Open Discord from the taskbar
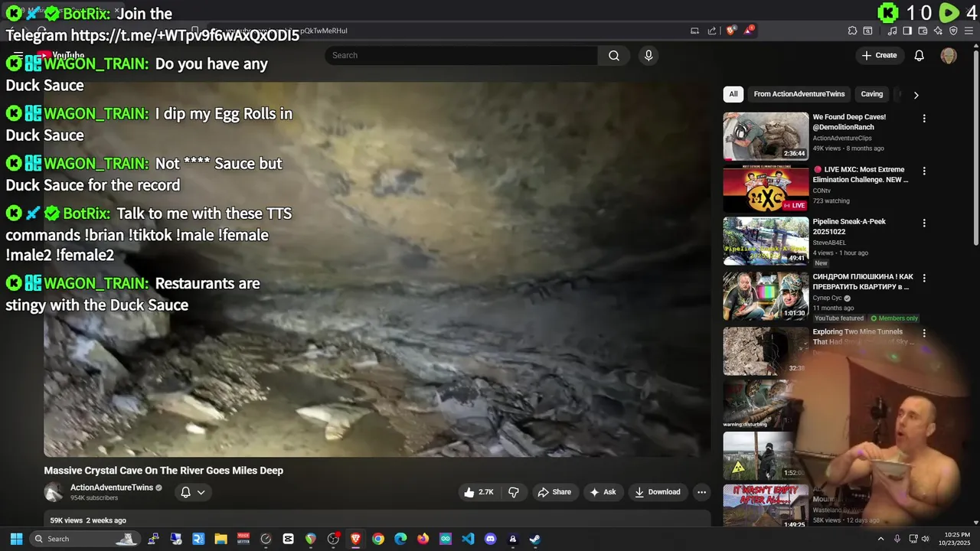980x551 pixels. pos(491,539)
